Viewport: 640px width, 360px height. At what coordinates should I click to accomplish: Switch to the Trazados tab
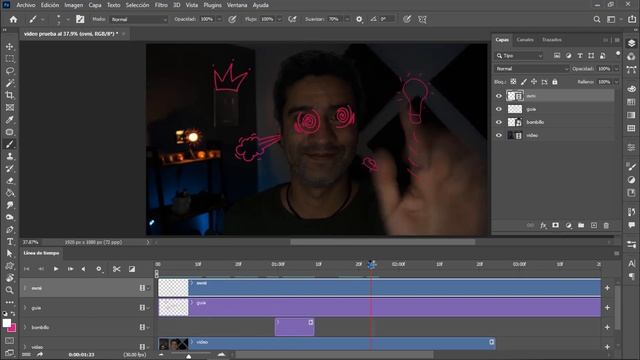coord(552,40)
